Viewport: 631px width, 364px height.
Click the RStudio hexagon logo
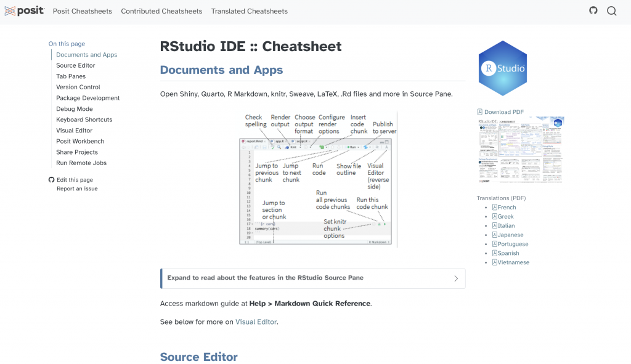pyautogui.click(x=503, y=68)
